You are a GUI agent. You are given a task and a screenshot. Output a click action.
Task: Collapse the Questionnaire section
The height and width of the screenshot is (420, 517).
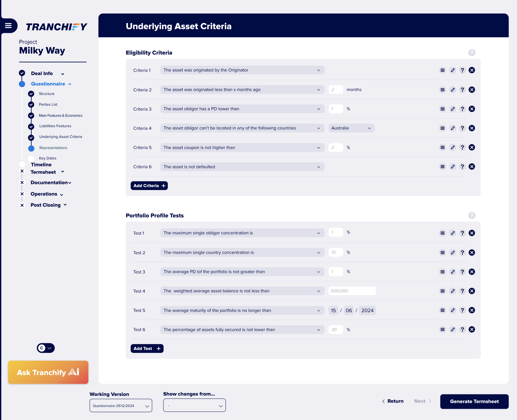(x=70, y=84)
